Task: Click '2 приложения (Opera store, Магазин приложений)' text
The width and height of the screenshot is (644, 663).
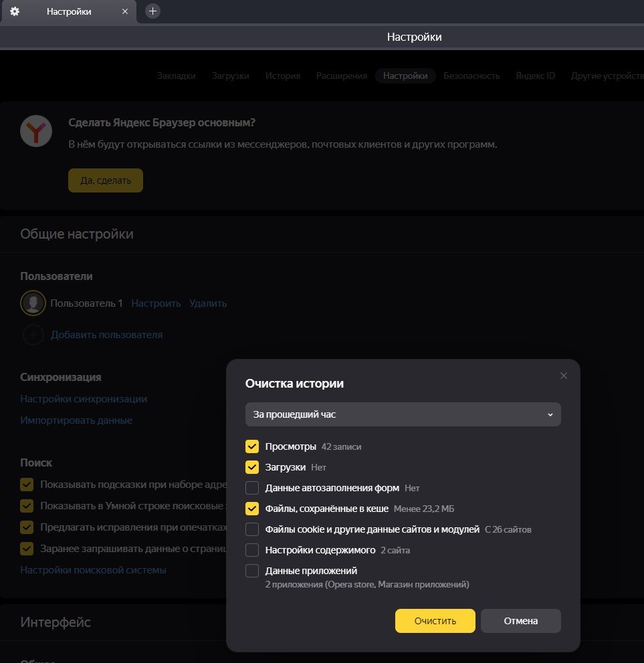Action: click(x=367, y=584)
